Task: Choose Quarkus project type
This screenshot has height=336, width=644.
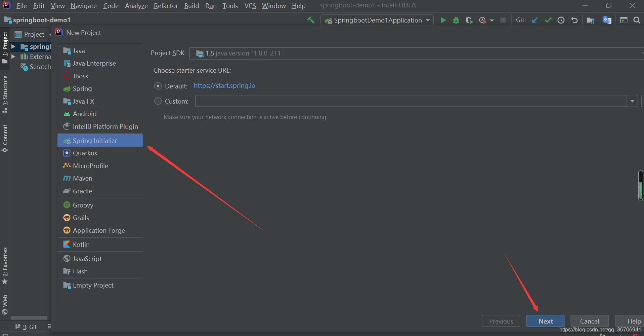Action: (100, 153)
